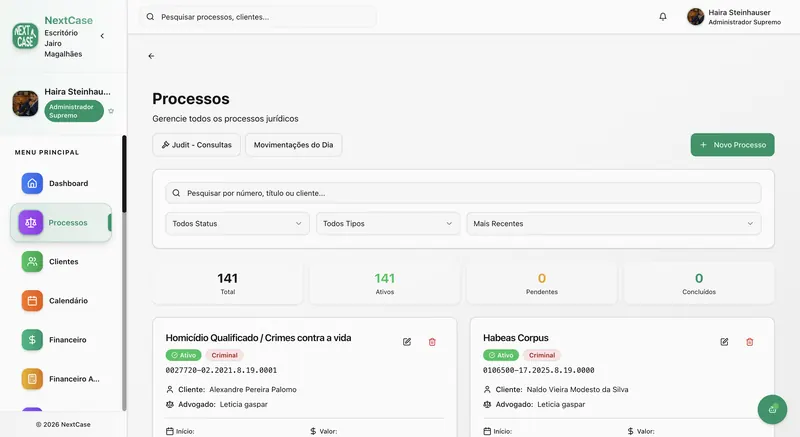Delete the Homicídio Qualificado process
The image size is (800, 437).
432,342
